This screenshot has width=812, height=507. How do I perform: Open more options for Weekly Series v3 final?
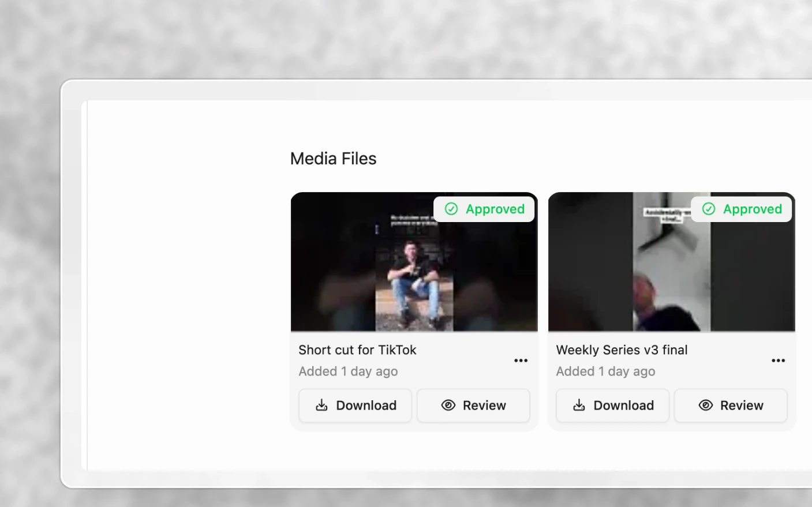pos(778,360)
